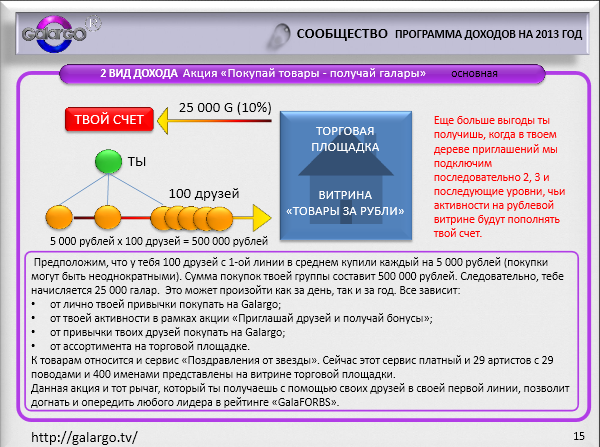This screenshot has width=600, height=447.
Task: Click «Поздравления от звезды» service mention
Action: (248, 360)
